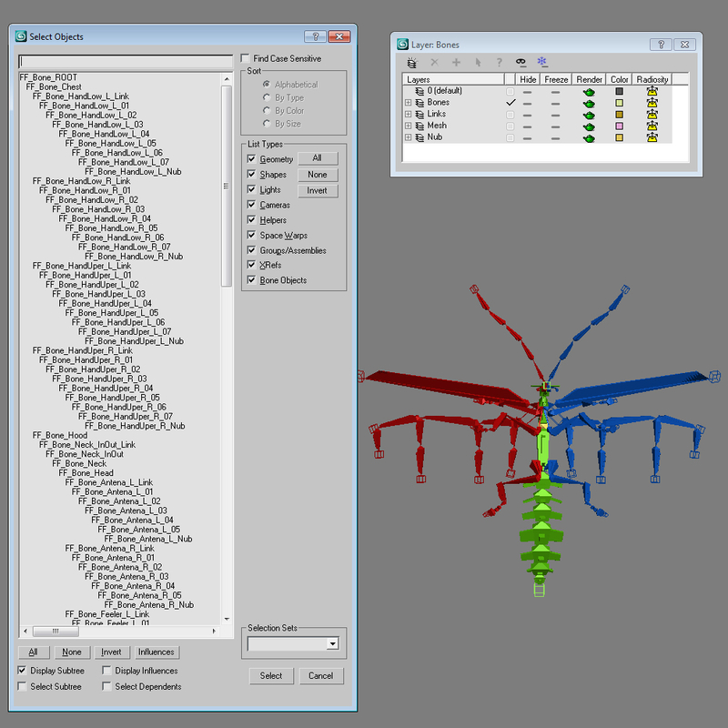
Task: Click the Mesh layer's pink color swatch
Action: (x=620, y=126)
